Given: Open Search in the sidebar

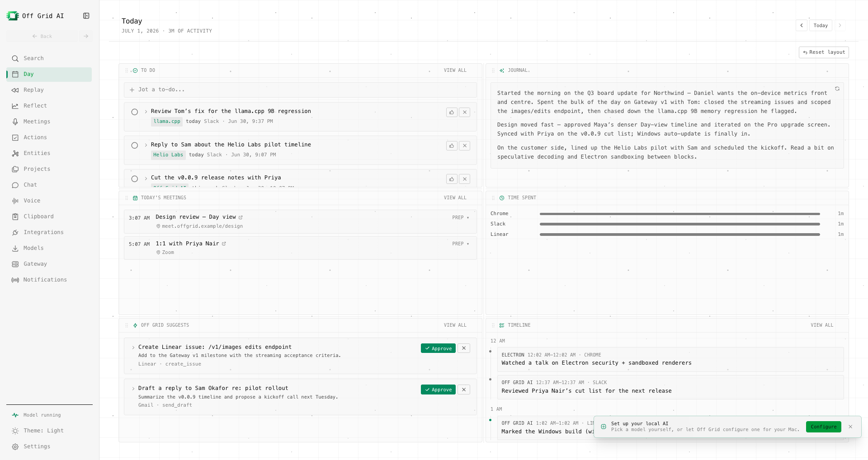Looking at the screenshot, I should (49, 58).
